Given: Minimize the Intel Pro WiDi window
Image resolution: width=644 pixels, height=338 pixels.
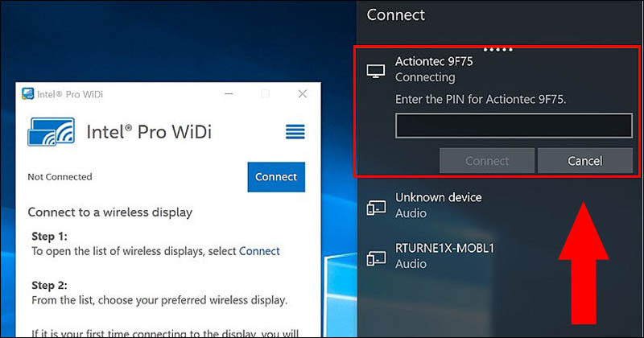Looking at the screenshot, I should click(x=229, y=94).
